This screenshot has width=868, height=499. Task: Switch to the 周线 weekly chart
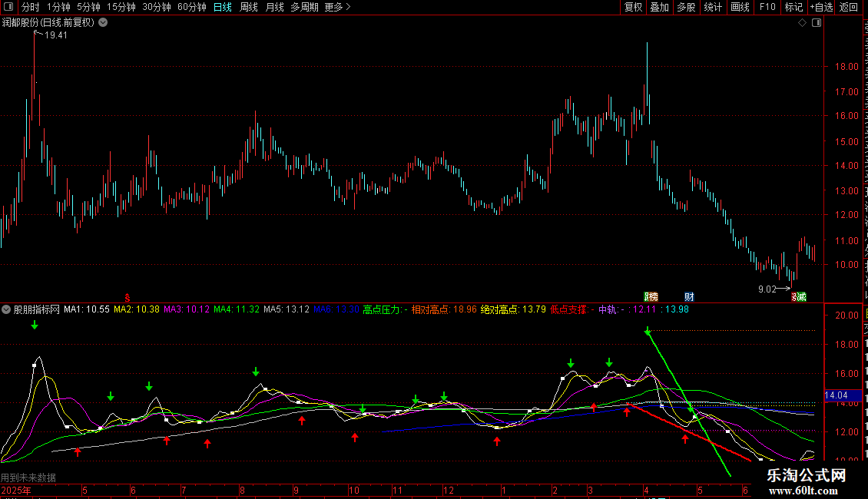tap(249, 7)
